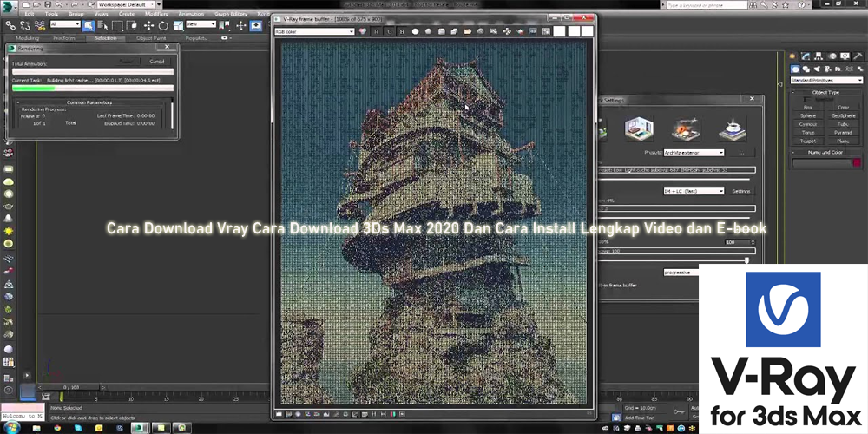The height and width of the screenshot is (434, 868).
Task: Select the Cameras category in Create panel
Action: 827,69
